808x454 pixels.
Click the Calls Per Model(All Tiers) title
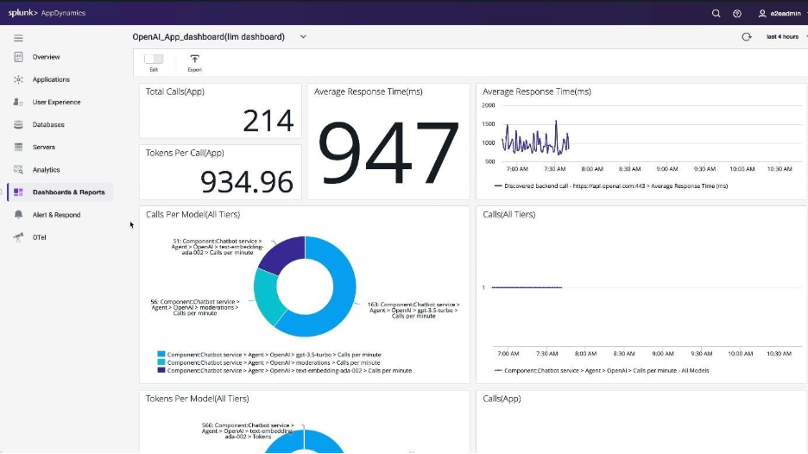pyautogui.click(x=193, y=214)
